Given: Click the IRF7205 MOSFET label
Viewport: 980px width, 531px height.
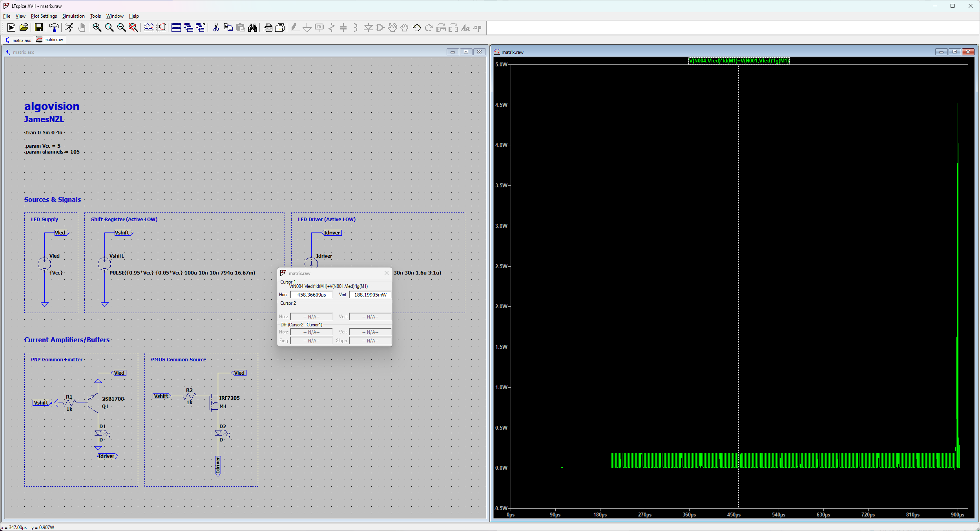Looking at the screenshot, I should pos(229,398).
